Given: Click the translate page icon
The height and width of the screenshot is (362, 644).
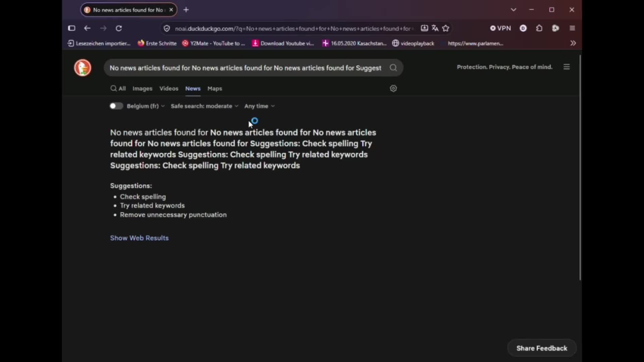Looking at the screenshot, I should [x=435, y=28].
